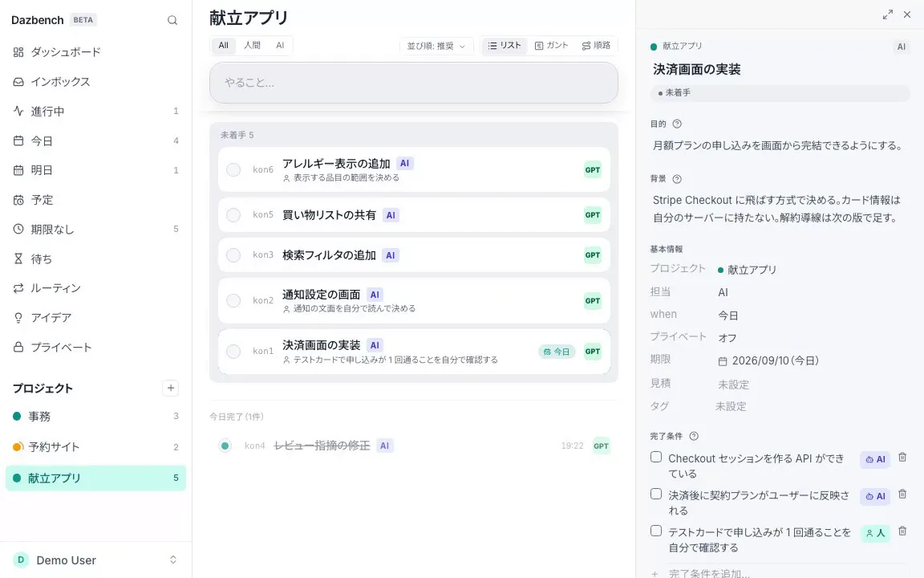924x578 pixels.
Task: Check 決済後に契約プラン condition checkbox
Action: 656,495
